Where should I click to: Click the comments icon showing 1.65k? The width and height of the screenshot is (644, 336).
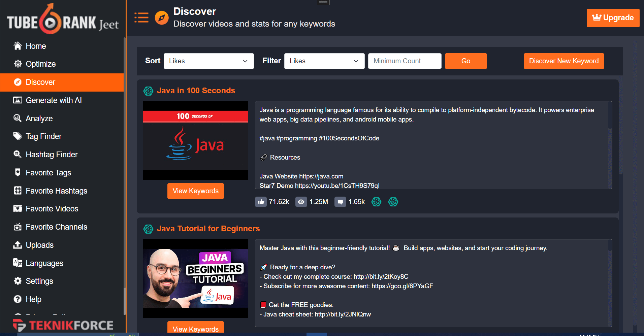click(340, 202)
